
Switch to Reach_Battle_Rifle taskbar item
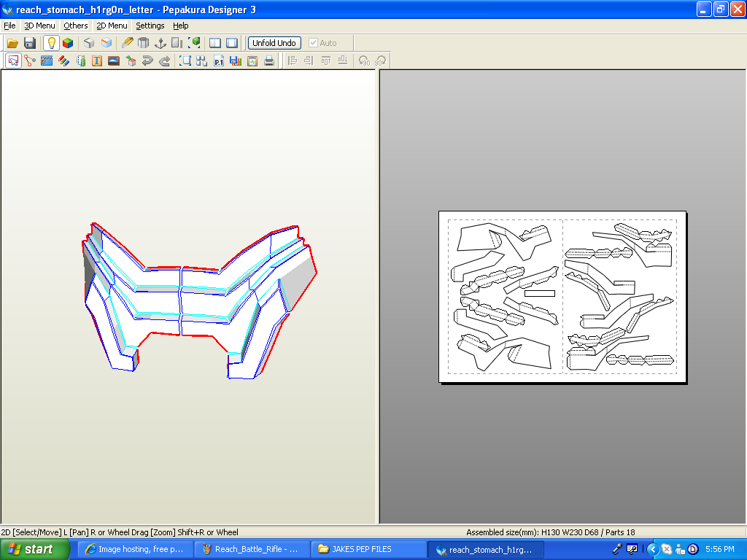point(252,549)
